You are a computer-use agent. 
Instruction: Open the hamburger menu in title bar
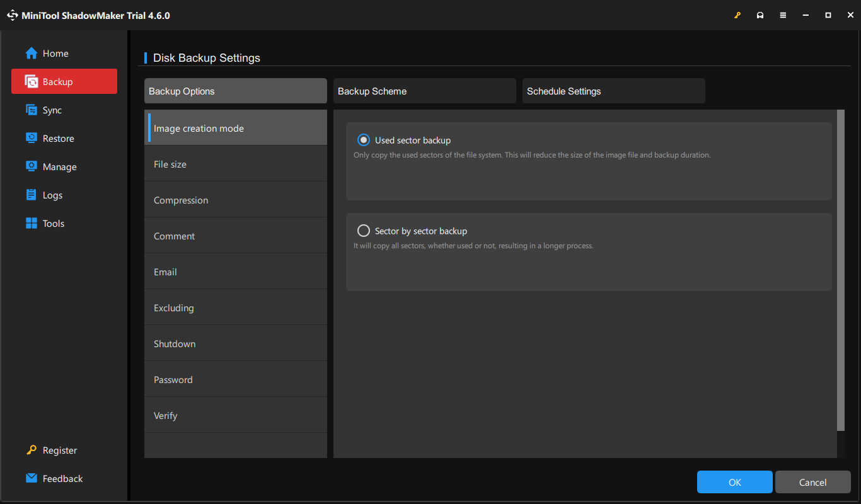(783, 14)
